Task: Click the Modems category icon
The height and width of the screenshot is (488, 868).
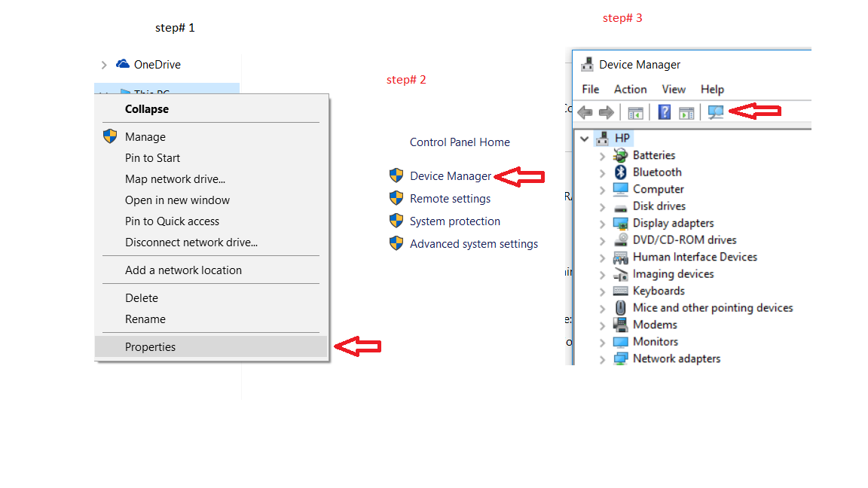Action: click(x=621, y=325)
